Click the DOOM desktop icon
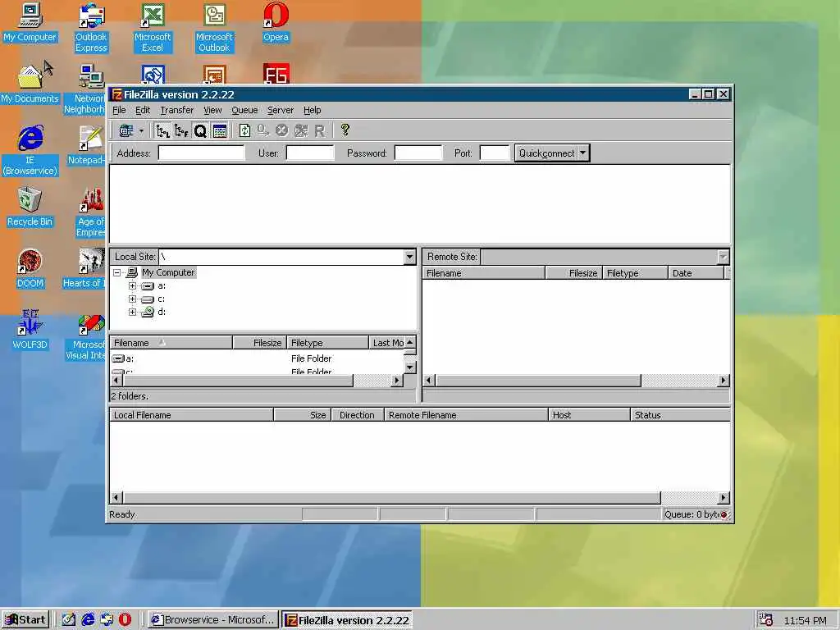840x630 pixels. pyautogui.click(x=30, y=268)
